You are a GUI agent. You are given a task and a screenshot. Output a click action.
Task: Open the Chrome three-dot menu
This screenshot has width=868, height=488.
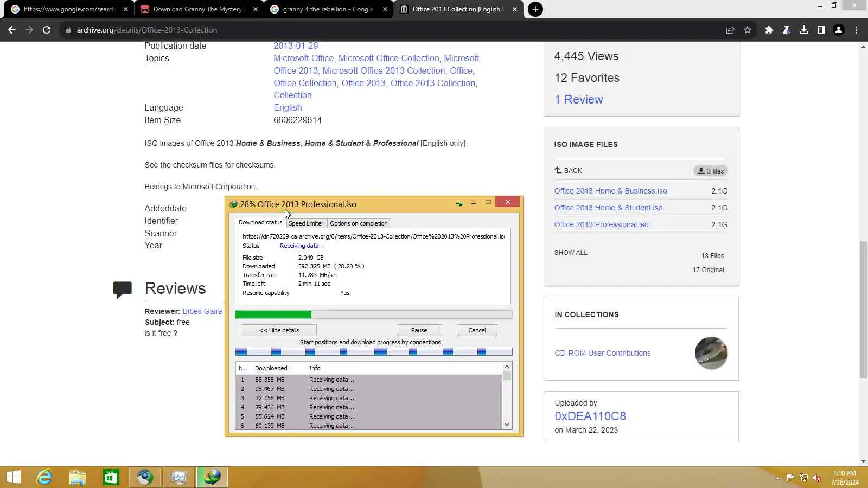857,30
